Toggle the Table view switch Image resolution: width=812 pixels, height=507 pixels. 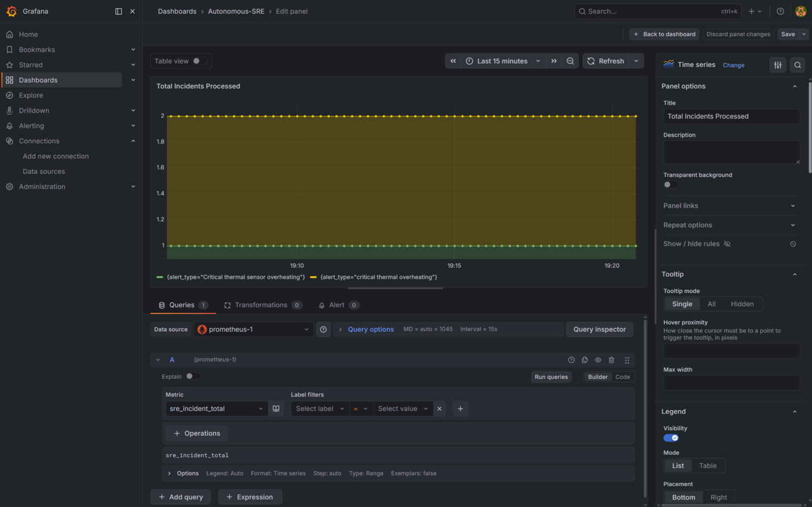(x=200, y=61)
